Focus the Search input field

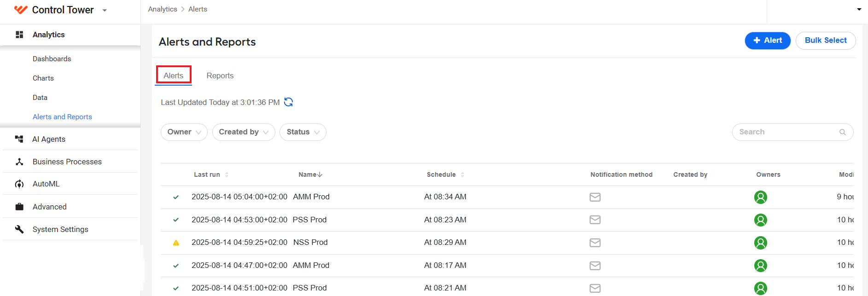[x=792, y=132]
